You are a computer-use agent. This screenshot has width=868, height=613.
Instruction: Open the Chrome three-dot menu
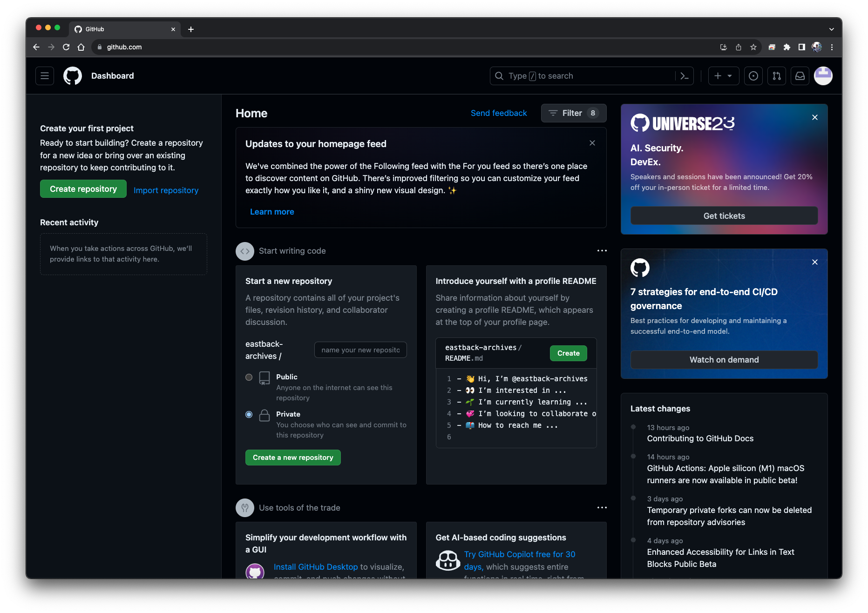coord(832,47)
